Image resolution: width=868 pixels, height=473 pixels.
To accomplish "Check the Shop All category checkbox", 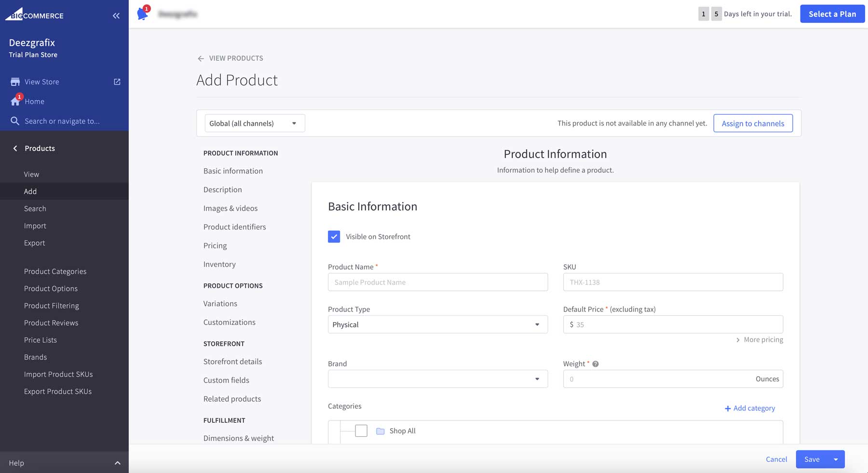I will (x=361, y=430).
